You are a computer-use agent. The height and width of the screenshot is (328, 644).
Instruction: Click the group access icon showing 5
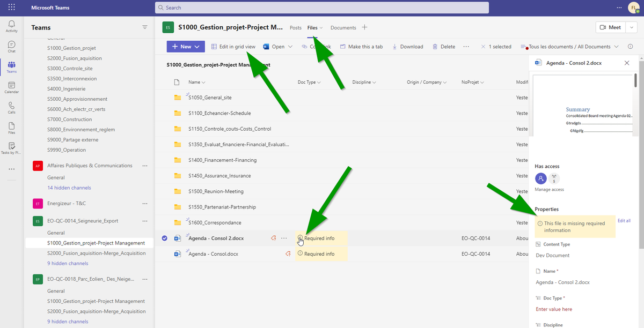(554, 178)
